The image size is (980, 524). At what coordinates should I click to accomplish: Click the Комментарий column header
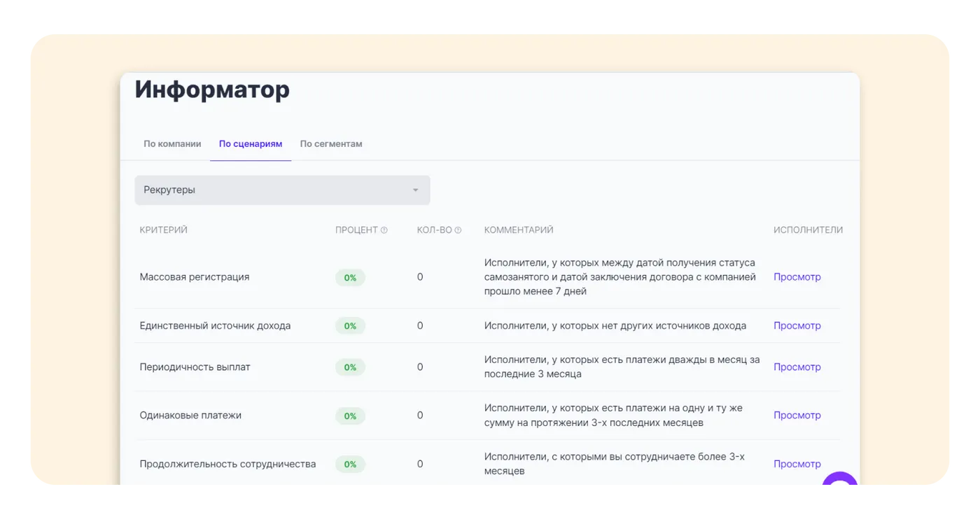(519, 230)
